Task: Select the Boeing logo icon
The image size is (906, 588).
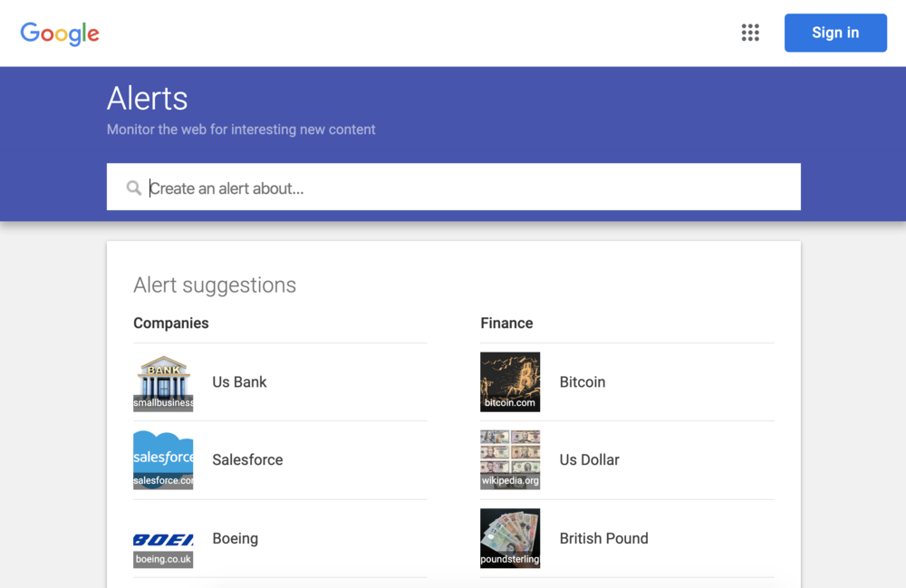Action: pyautogui.click(x=163, y=538)
